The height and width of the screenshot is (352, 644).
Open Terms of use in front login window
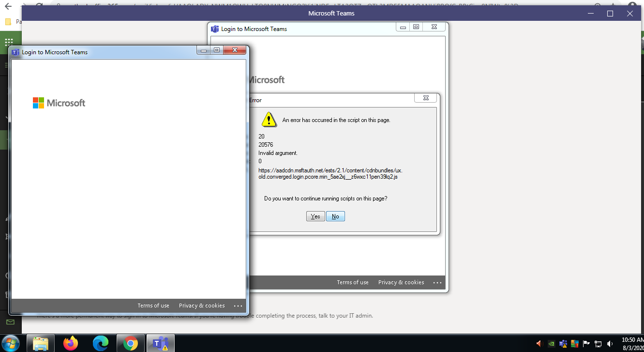(x=153, y=306)
